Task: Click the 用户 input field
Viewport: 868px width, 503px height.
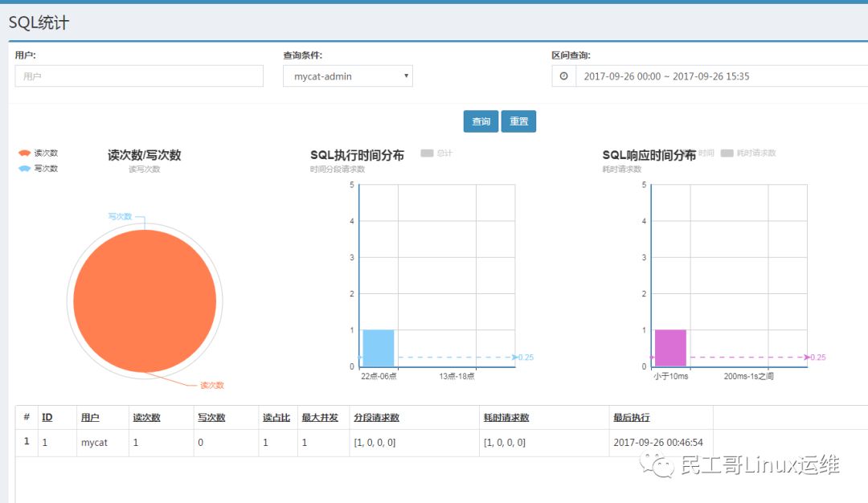Action: click(x=138, y=76)
